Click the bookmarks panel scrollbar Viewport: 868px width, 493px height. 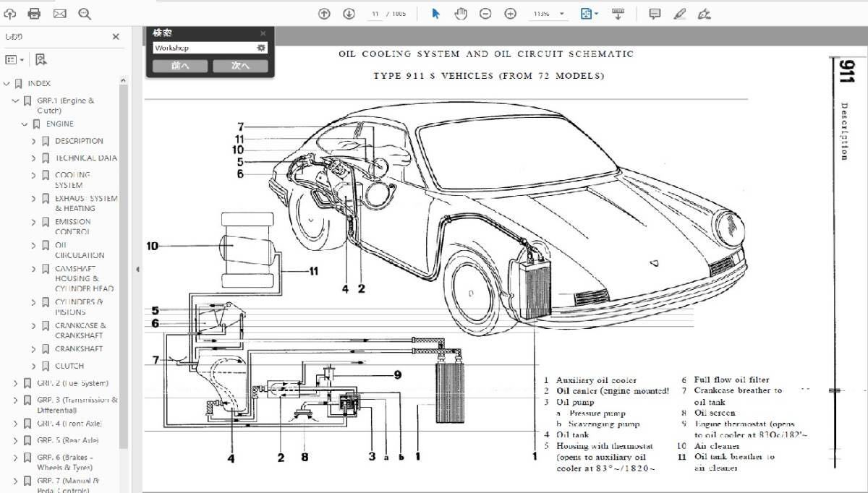[x=124, y=267]
